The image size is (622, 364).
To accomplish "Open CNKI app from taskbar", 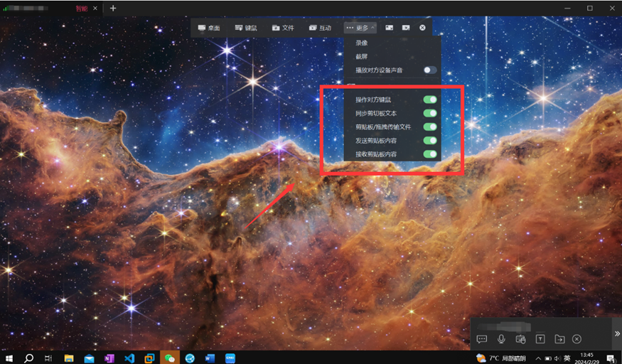I will tap(230, 358).
